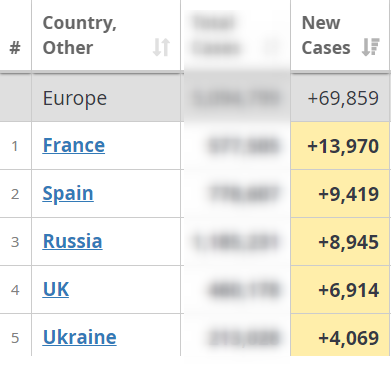Click the # column header

(x=15, y=48)
